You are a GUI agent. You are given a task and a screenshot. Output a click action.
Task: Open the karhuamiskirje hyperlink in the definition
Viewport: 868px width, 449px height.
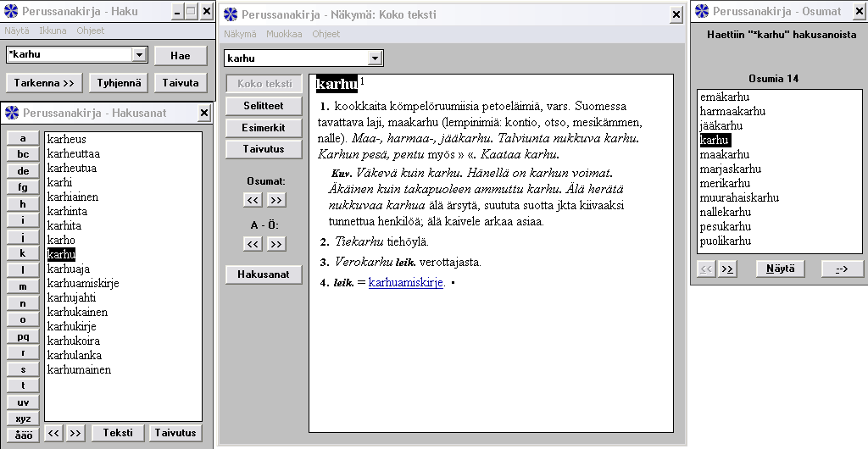(x=405, y=282)
